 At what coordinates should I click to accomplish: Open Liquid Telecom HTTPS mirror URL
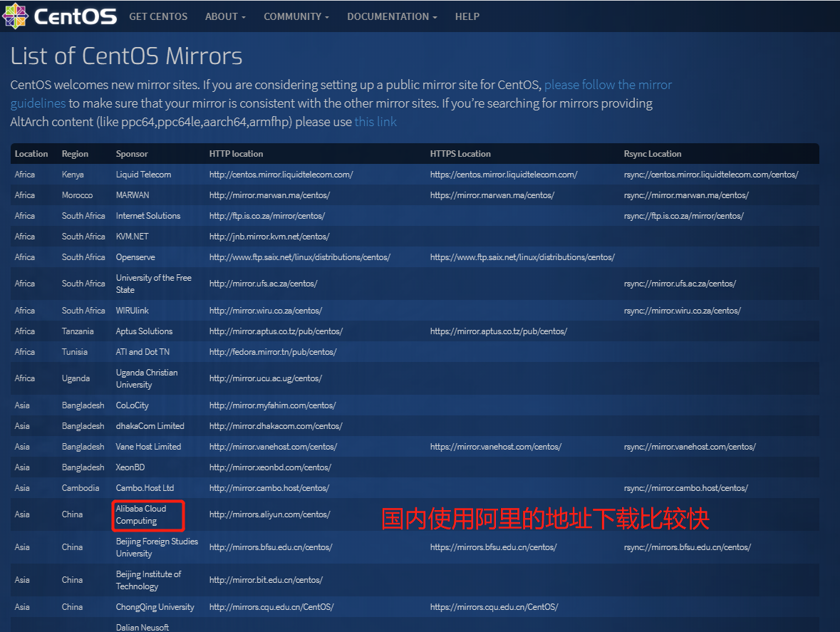[504, 175]
